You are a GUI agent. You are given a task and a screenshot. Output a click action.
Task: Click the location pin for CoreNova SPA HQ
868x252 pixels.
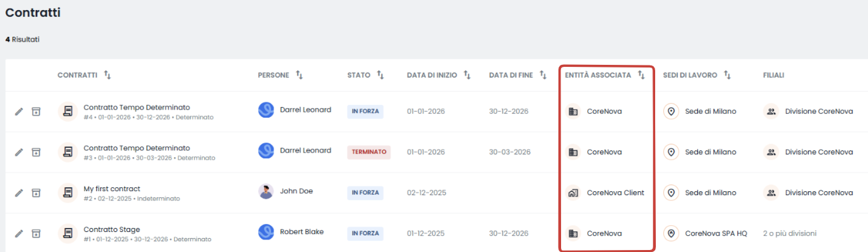pyautogui.click(x=671, y=233)
